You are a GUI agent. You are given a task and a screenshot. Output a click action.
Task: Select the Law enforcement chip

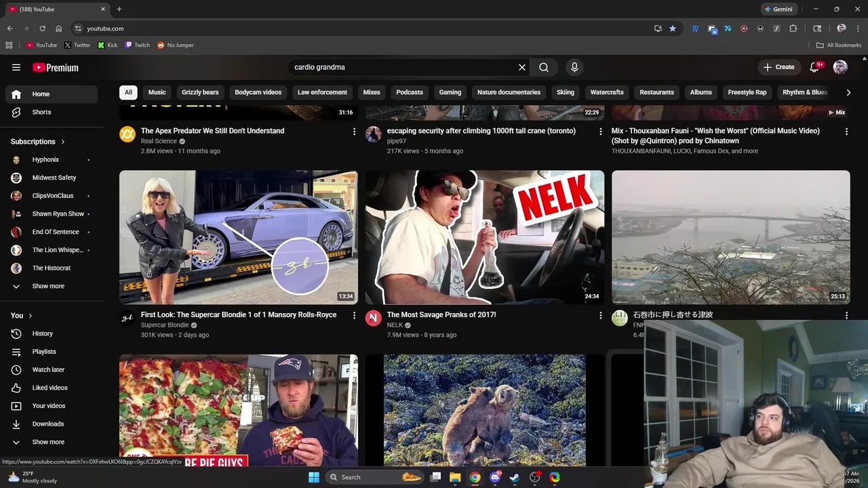pyautogui.click(x=322, y=92)
